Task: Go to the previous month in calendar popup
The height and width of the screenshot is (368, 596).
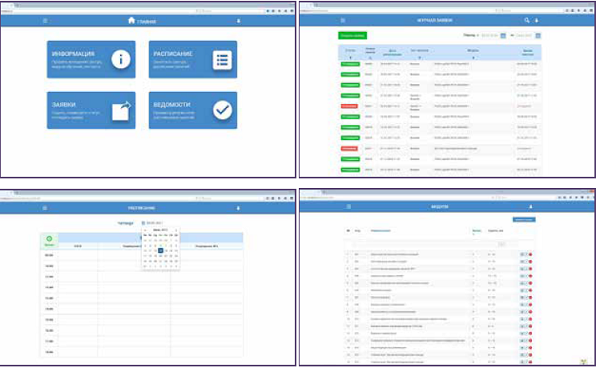Action: [145, 230]
